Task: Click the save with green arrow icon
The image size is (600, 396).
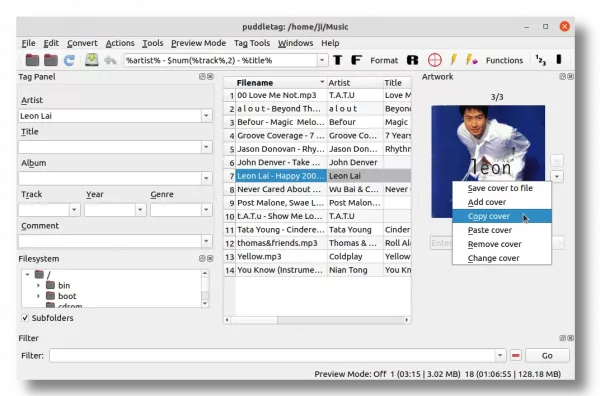Action: [91, 60]
